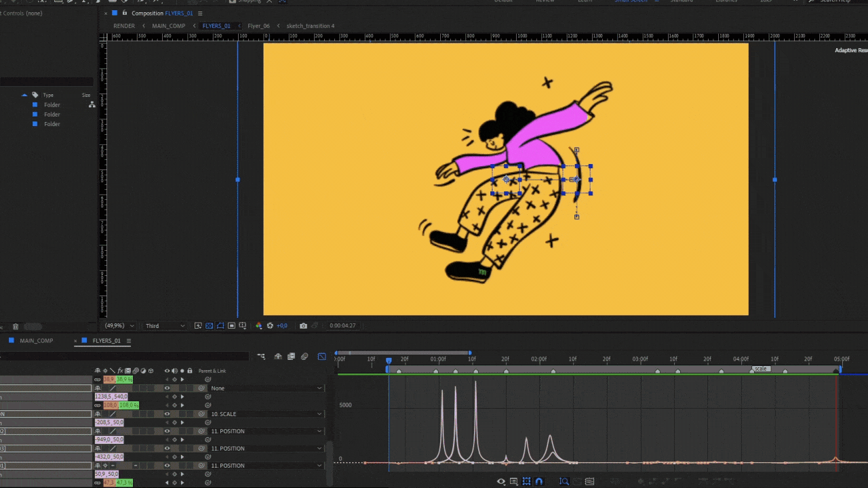Open the composition mini-flowchart icon
Screen dimensions: 868x488
point(261,357)
